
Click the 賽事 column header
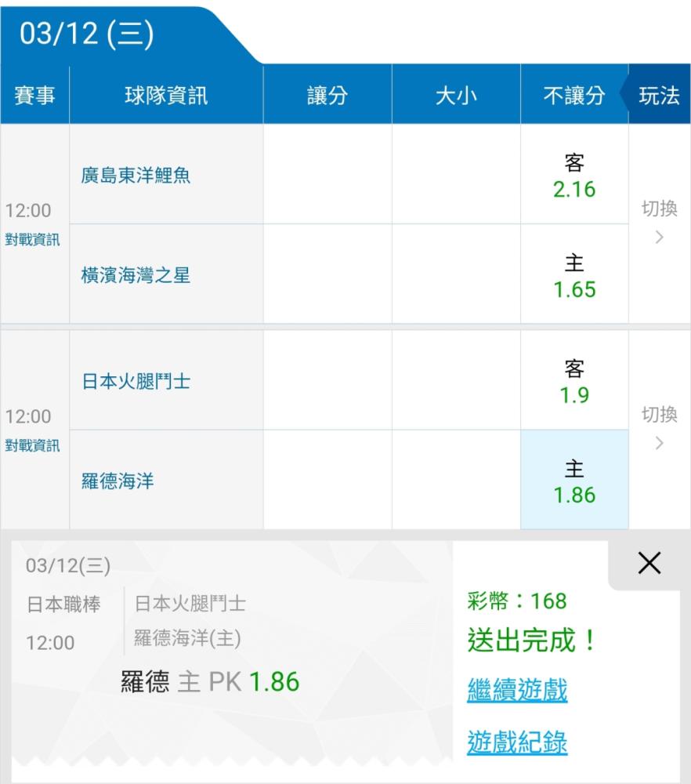(x=34, y=95)
